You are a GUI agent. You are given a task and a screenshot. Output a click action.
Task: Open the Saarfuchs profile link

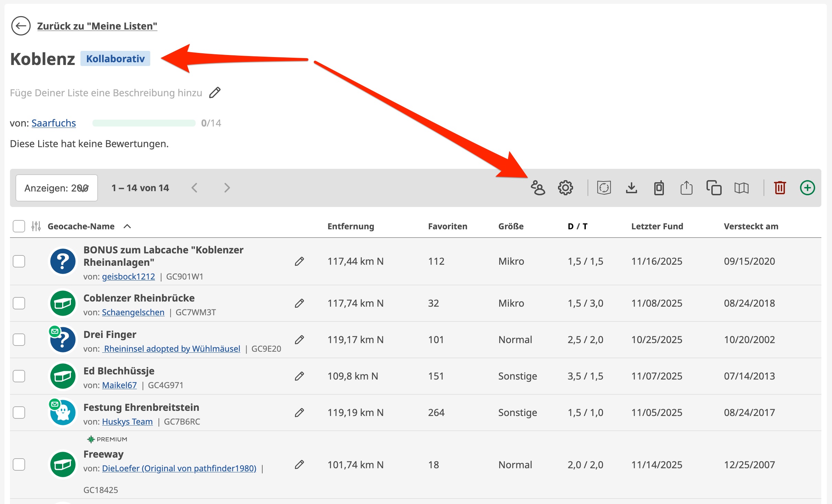[54, 123]
